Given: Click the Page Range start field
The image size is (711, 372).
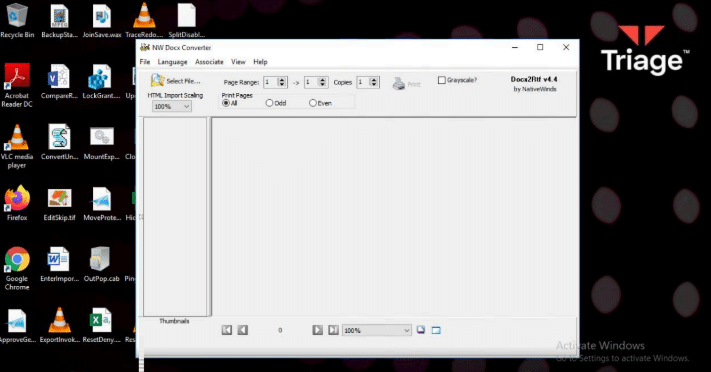Looking at the screenshot, I should [271, 82].
